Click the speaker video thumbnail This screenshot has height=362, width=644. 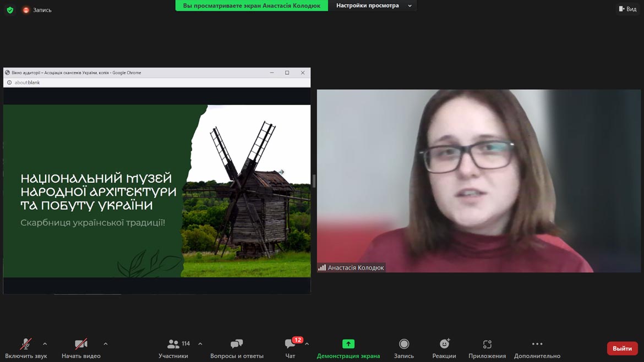coord(478,180)
